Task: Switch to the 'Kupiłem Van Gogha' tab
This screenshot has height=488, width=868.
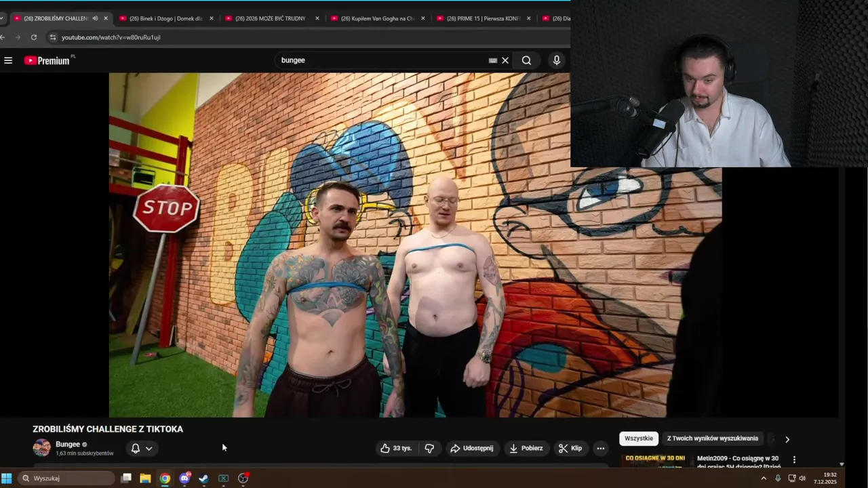Action: point(377,18)
